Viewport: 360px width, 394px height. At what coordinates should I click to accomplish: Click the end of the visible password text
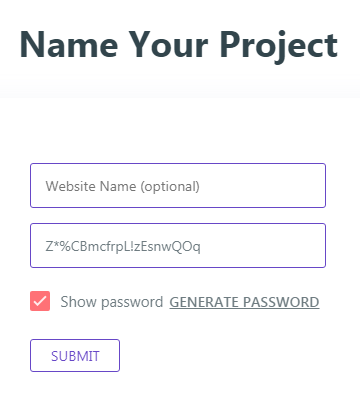200,247
